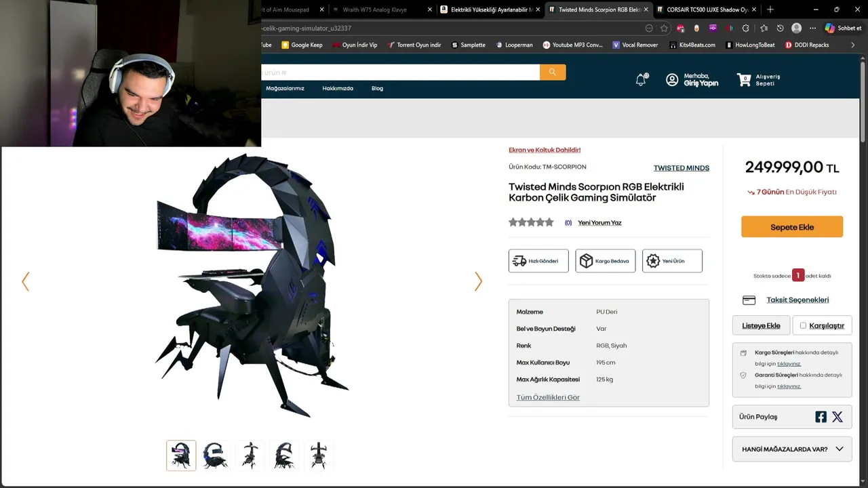Switch to Elektrikli Yüksekliği Ayarlanabilir tab

[490, 9]
